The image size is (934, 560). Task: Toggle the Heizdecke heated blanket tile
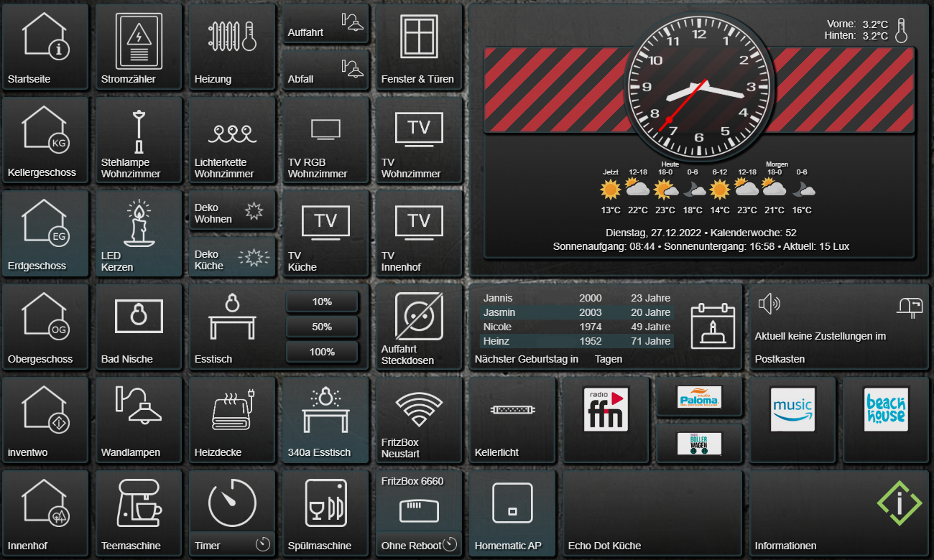232,420
